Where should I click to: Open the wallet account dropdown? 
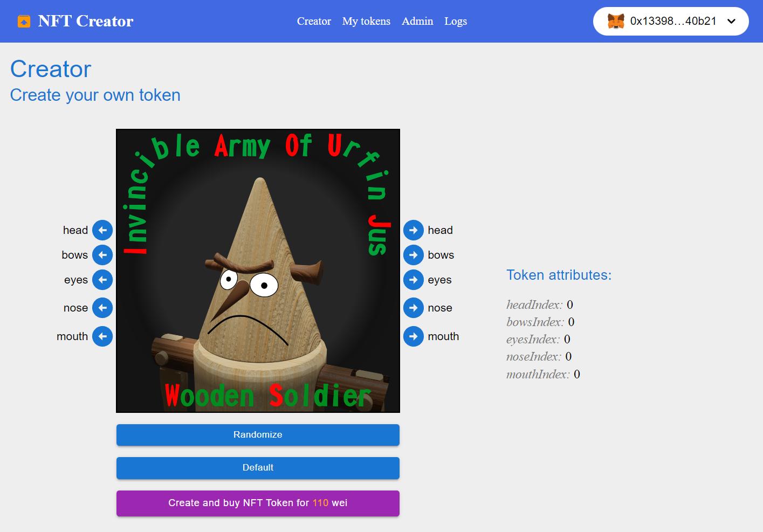coord(731,22)
